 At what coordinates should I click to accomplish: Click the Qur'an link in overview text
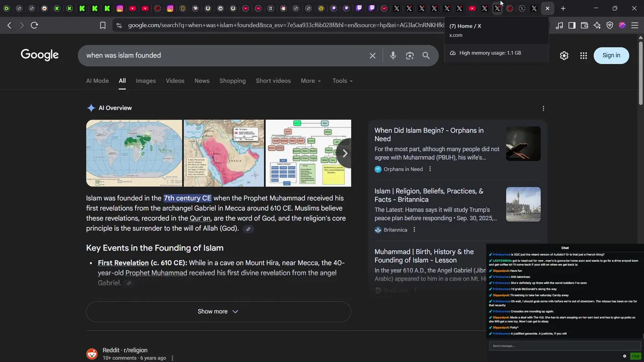point(200,219)
